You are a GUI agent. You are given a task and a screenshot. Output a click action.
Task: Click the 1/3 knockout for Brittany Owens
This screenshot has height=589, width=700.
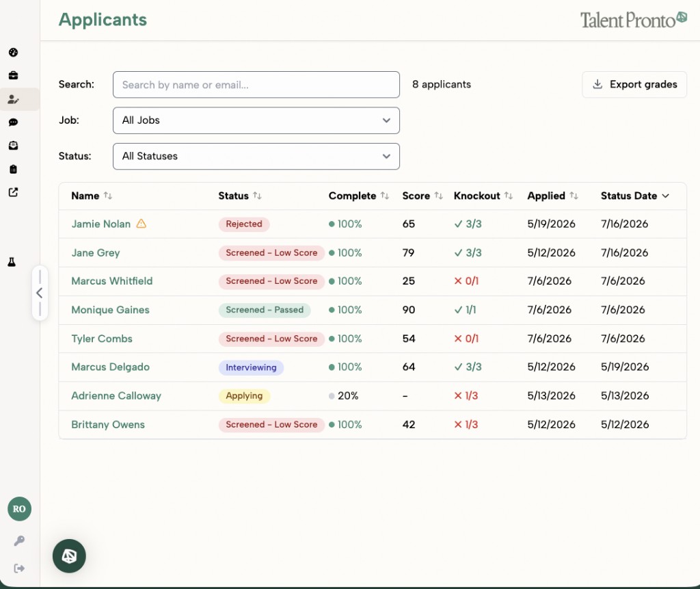coord(466,425)
